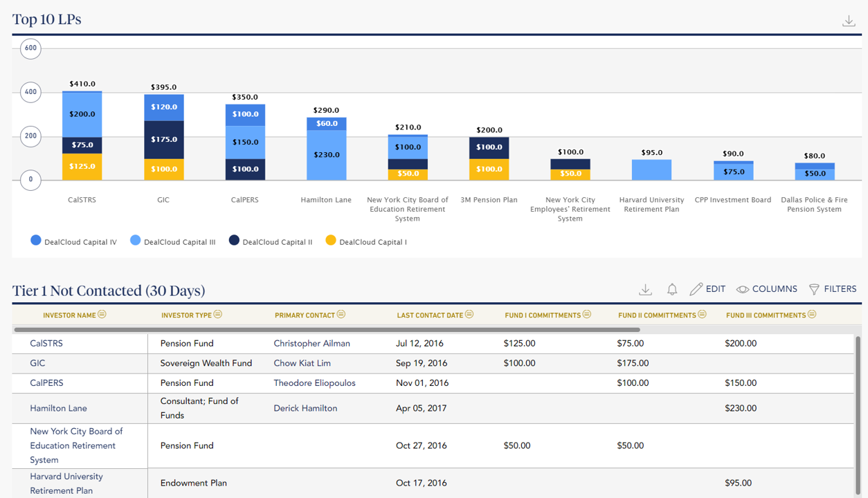Open the CalSTRS investor link in table

[x=46, y=343]
